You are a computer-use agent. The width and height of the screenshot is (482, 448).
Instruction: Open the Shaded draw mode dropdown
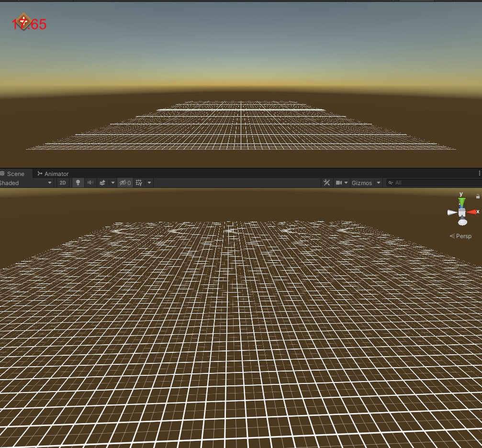(26, 183)
